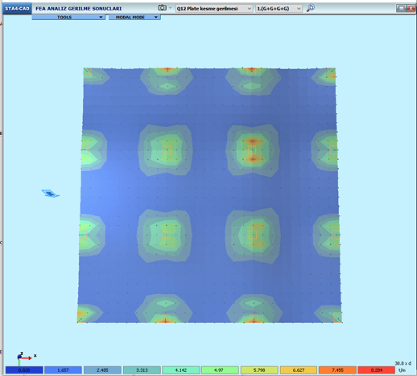
Task: Click the camera snapshot icon
Action: (162, 8)
